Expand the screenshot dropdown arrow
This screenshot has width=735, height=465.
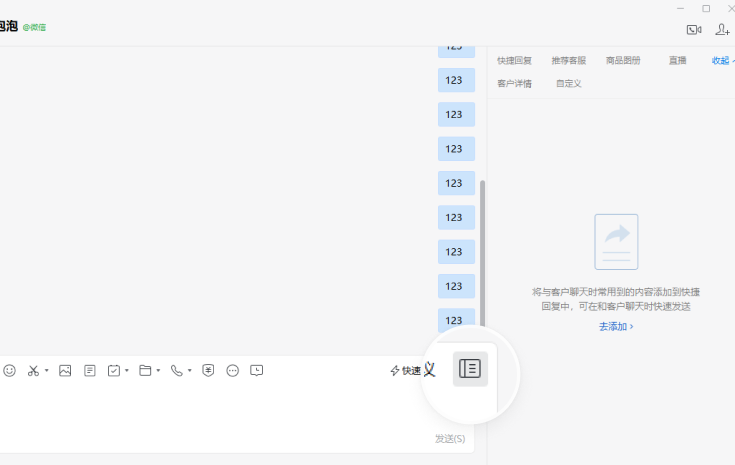pyautogui.click(x=46, y=371)
